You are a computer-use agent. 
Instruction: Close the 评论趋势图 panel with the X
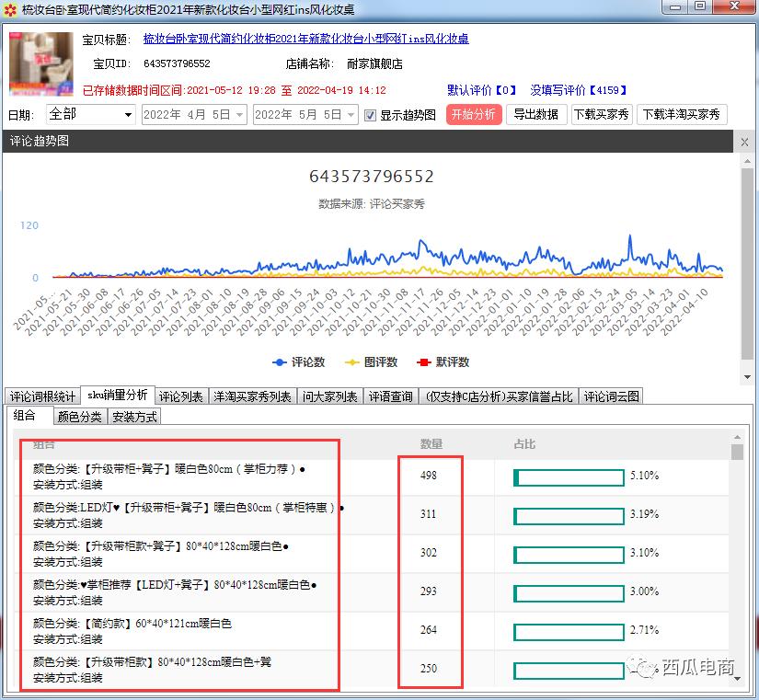[746, 142]
